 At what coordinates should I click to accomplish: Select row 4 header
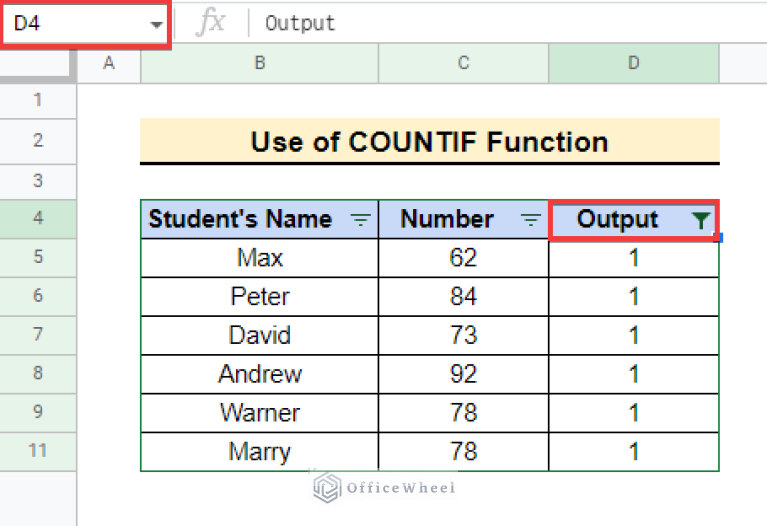(38, 218)
